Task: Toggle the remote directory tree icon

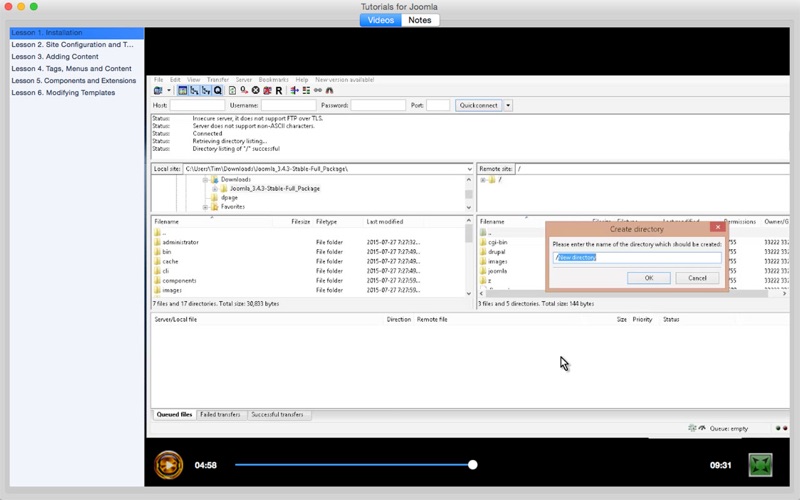Action: pos(206,90)
